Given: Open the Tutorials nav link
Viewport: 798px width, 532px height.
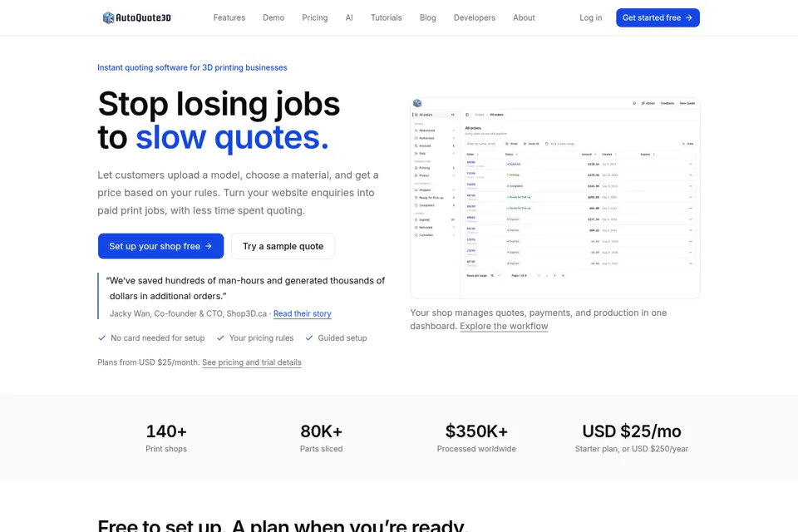Looking at the screenshot, I should pos(387,17).
